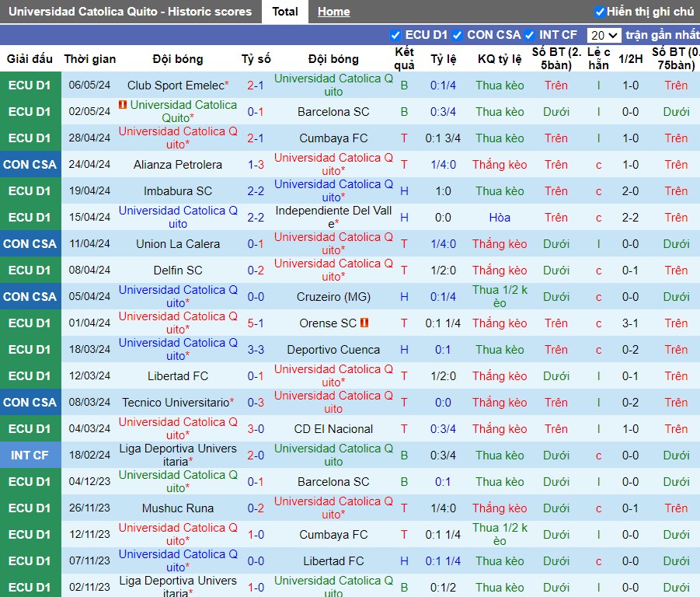Uncheck the ECU D1 league filter
This screenshot has width=700, height=597.
tap(395, 35)
